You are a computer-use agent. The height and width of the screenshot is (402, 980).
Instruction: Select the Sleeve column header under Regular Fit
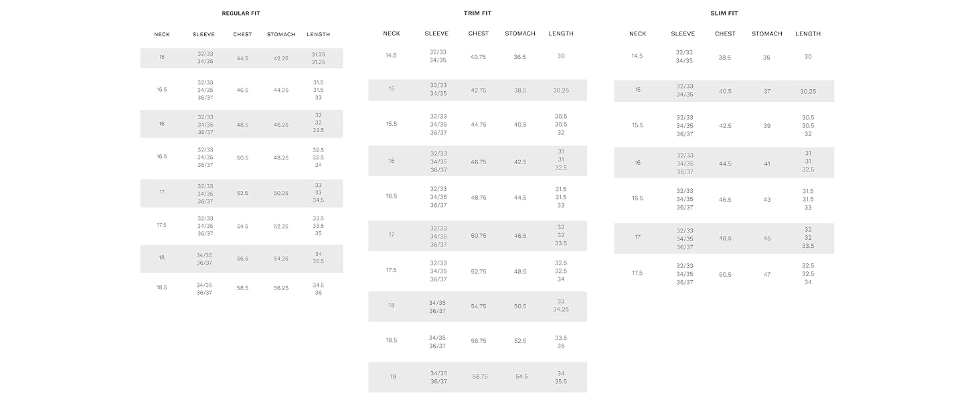(x=203, y=34)
